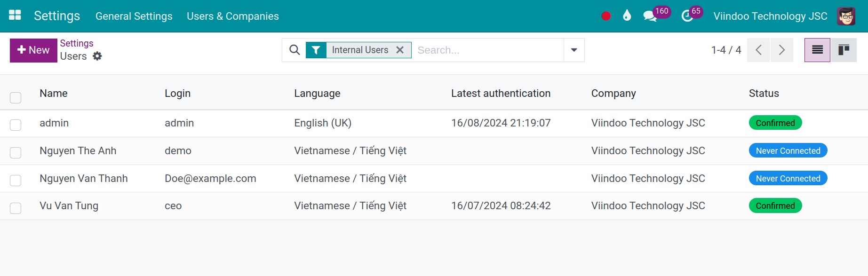
Task: Click the filter funnel icon
Action: coord(316,50)
